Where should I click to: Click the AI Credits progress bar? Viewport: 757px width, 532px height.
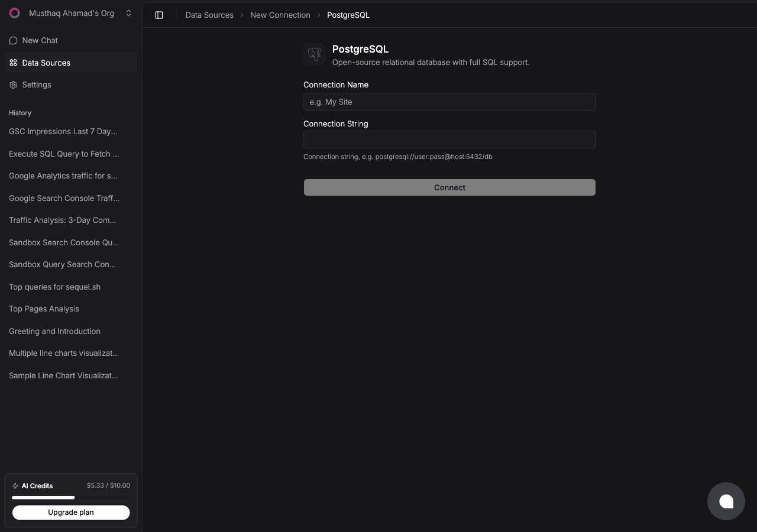71,498
